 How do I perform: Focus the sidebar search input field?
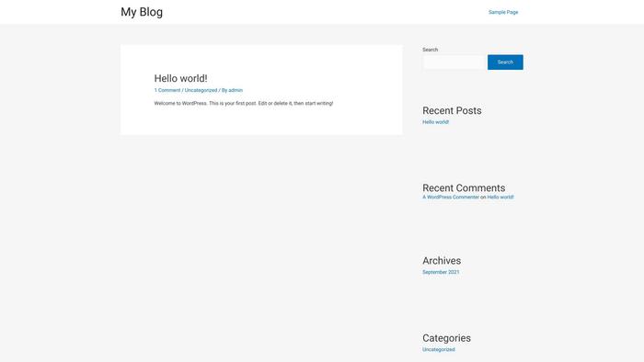pyautogui.click(x=454, y=62)
